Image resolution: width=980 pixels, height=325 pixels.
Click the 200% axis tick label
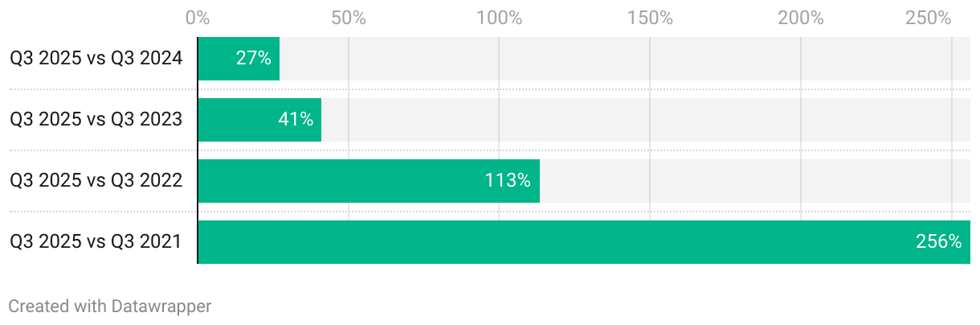(800, 18)
